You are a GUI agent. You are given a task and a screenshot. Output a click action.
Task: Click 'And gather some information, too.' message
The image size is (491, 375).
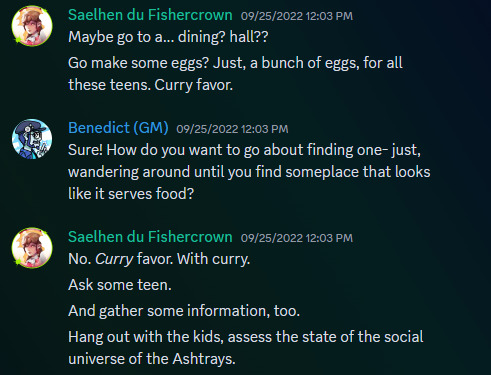[184, 311]
